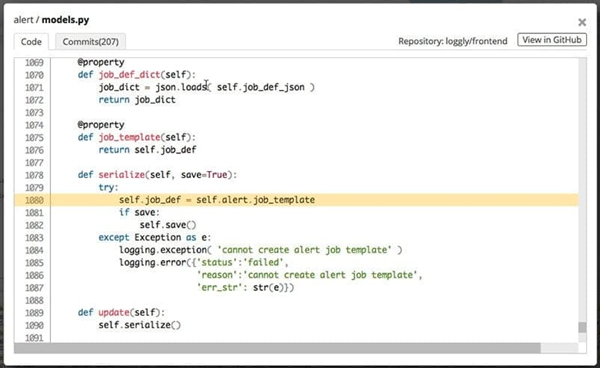Open the View in GitHub button
The height and width of the screenshot is (368, 600).
coord(552,40)
